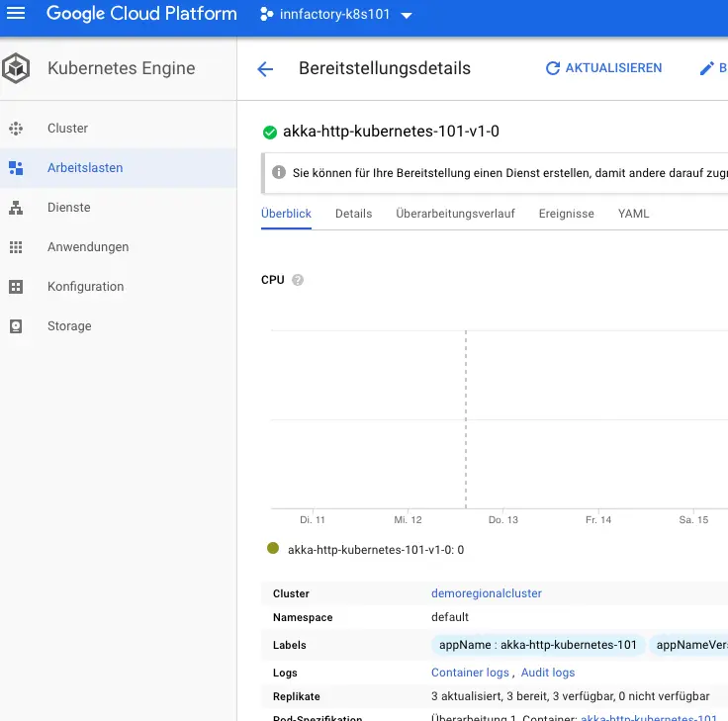This screenshot has width=728, height=721.
Task: Click the dashed vertical marker in CPU chart
Action: tap(466, 419)
